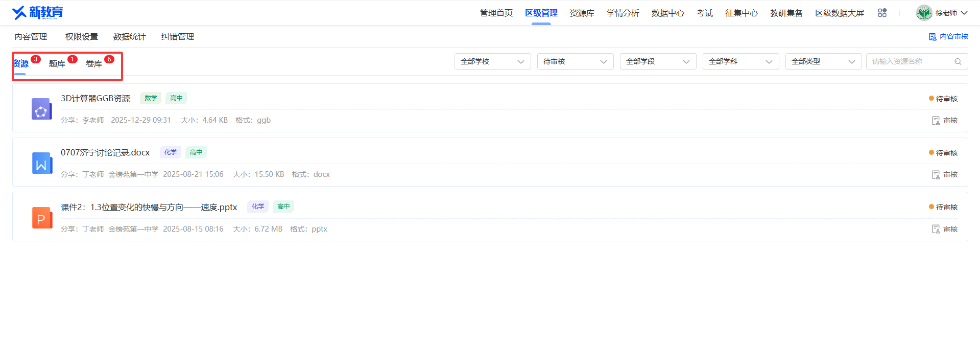Click the PowerPoint icon for 课件2 pptx
Viewport: 980px width, 342px height.
(x=42, y=218)
